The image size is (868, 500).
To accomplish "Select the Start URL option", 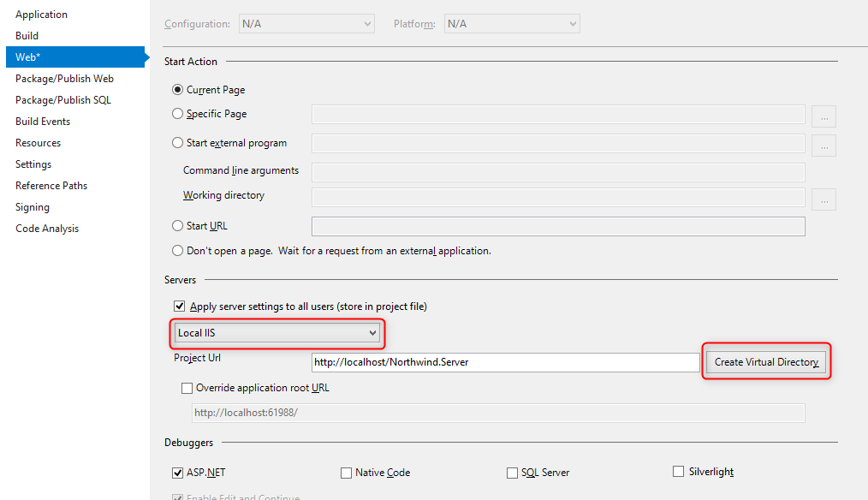I will click(176, 225).
